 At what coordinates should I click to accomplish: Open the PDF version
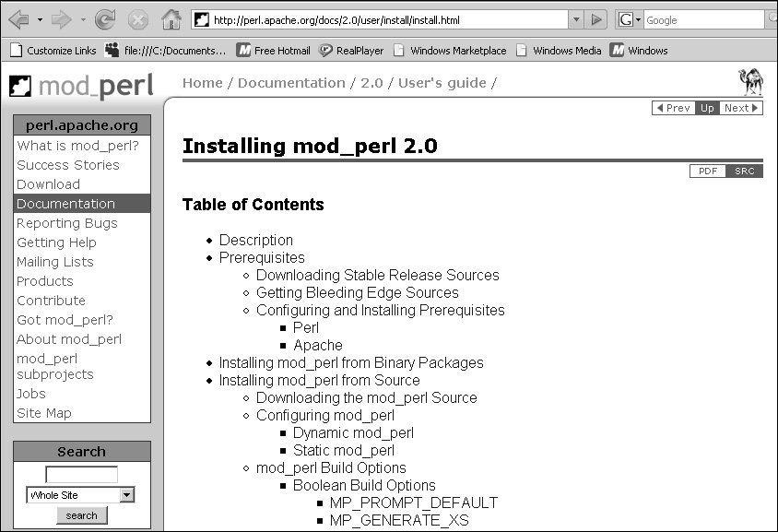[708, 171]
